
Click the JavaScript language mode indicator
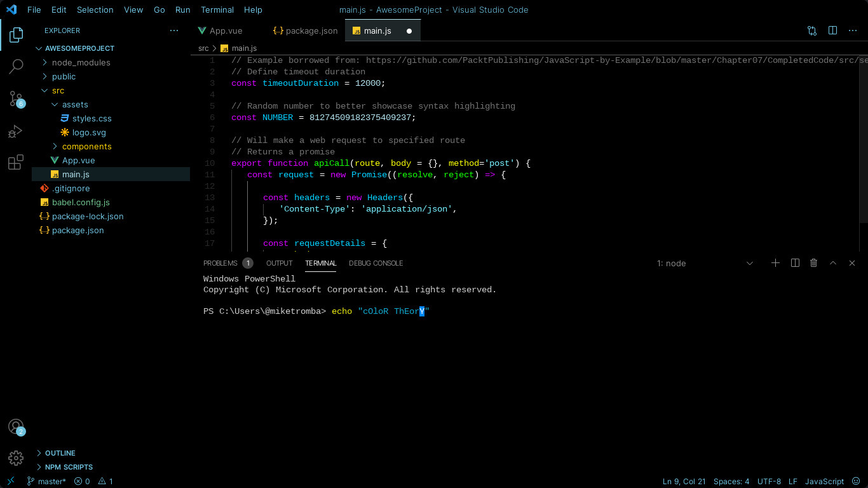pos(824,482)
